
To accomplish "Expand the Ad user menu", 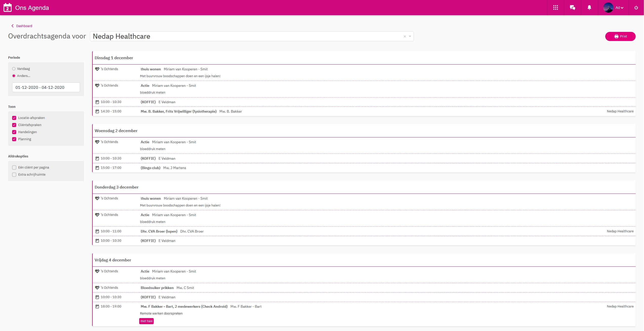I will 619,8.
